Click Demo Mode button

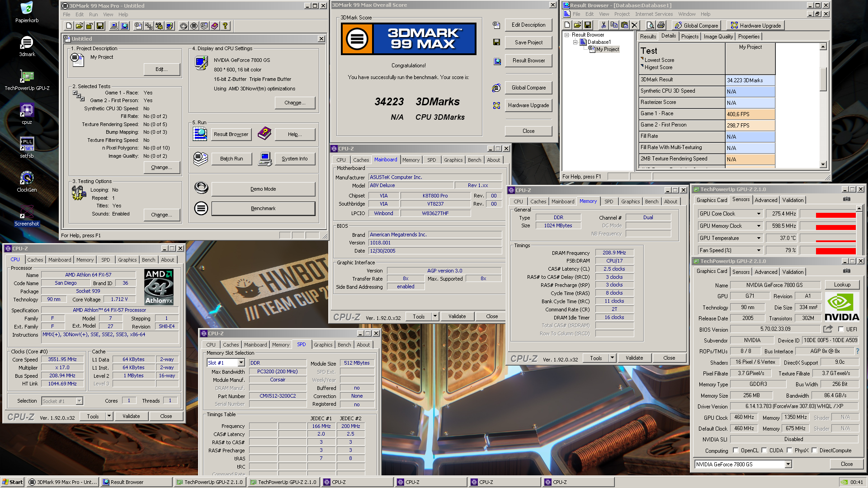tap(263, 189)
